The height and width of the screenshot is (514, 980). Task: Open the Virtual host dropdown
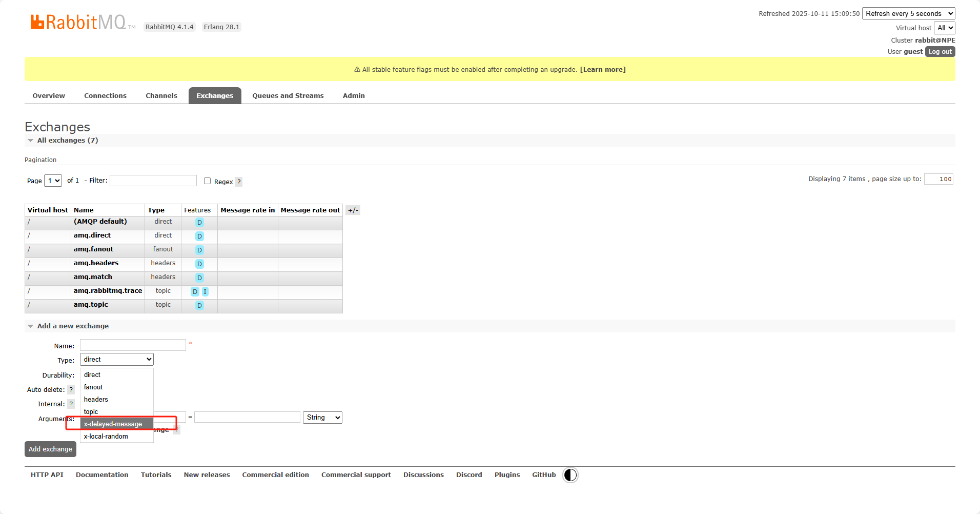point(944,28)
